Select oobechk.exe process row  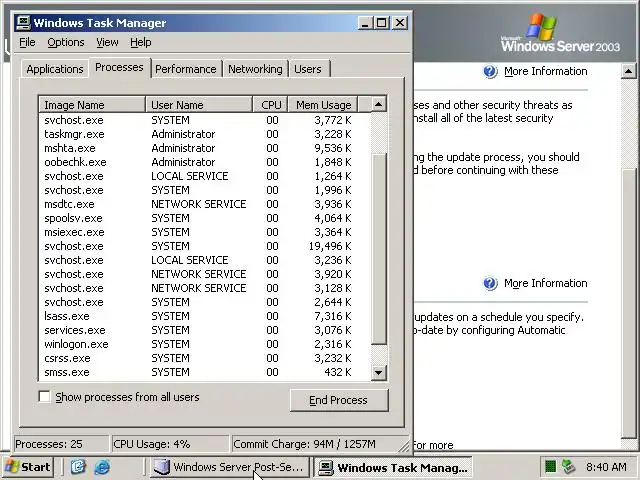tap(205, 162)
